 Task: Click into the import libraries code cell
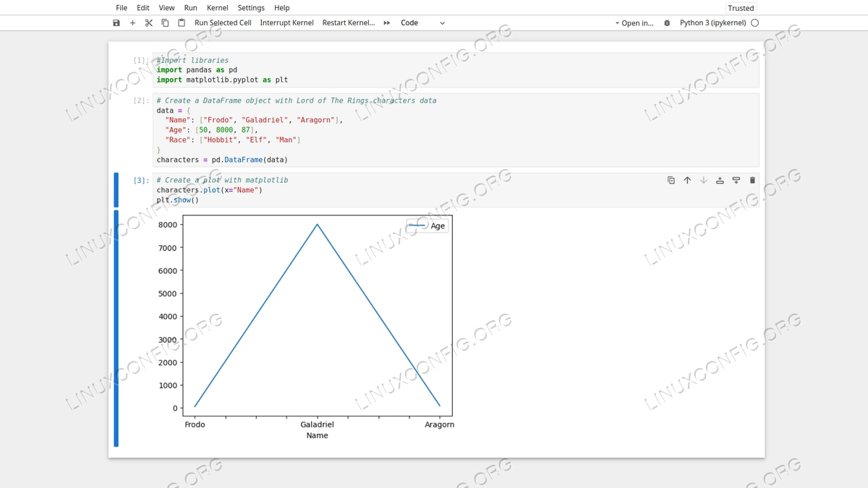click(x=456, y=70)
